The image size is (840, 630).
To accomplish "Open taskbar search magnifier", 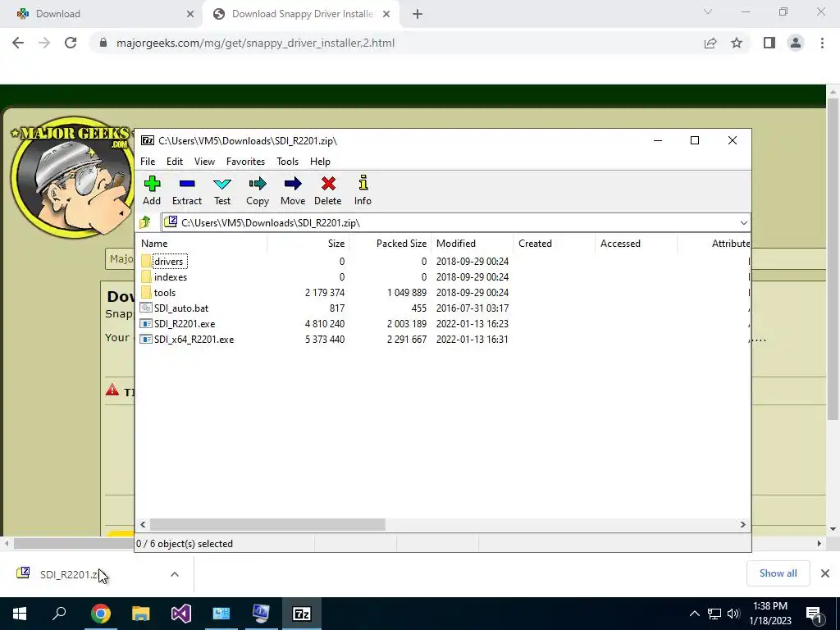I will 59,614.
